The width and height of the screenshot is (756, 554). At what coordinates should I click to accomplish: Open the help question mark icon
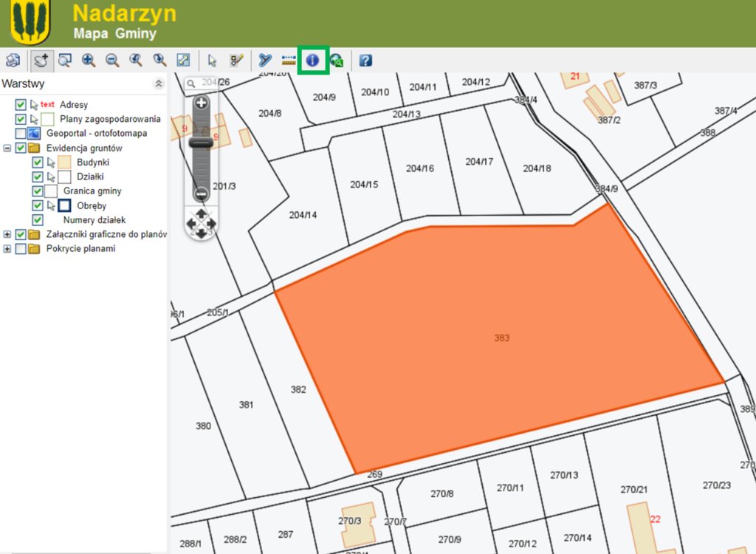pos(365,61)
